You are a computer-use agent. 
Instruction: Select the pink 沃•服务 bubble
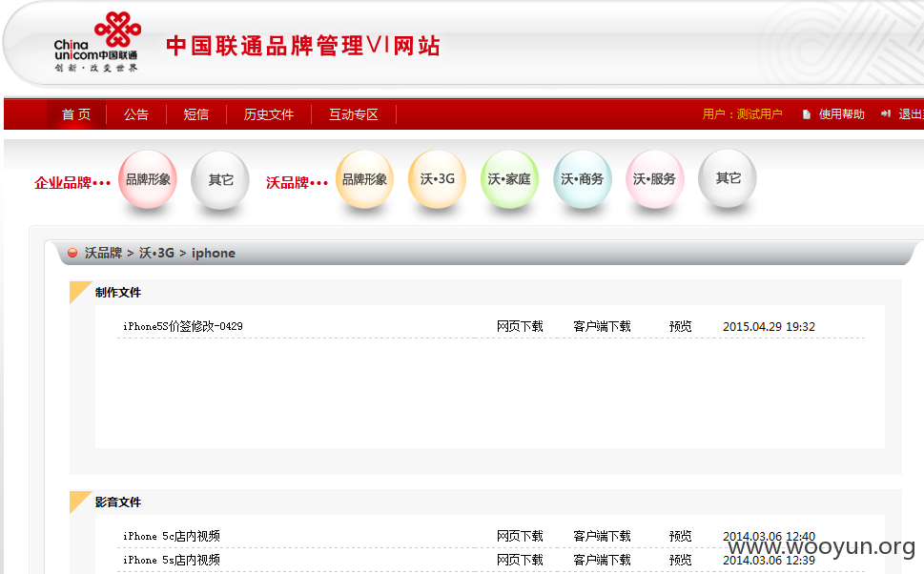(x=655, y=179)
